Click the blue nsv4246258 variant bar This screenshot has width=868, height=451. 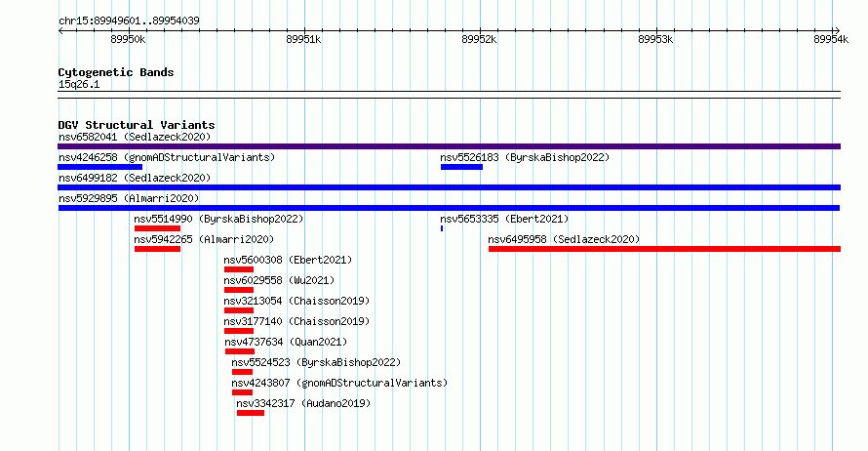(x=100, y=167)
